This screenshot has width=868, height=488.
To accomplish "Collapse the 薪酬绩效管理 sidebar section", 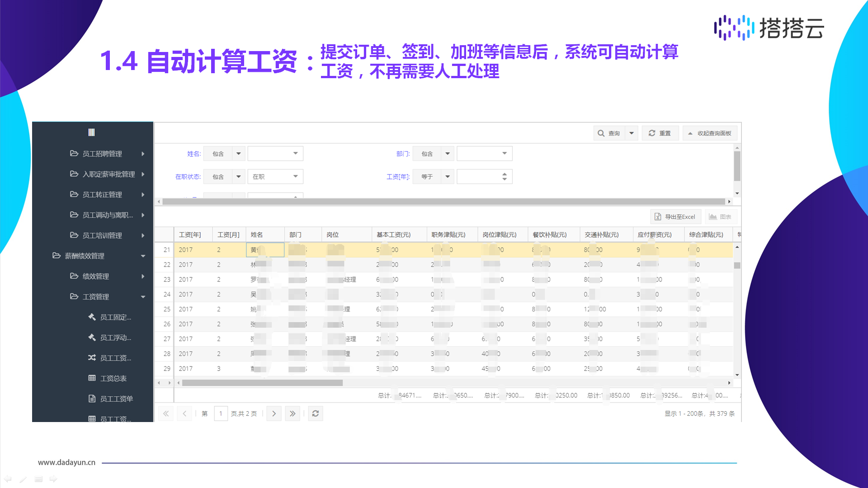I will pyautogui.click(x=85, y=256).
